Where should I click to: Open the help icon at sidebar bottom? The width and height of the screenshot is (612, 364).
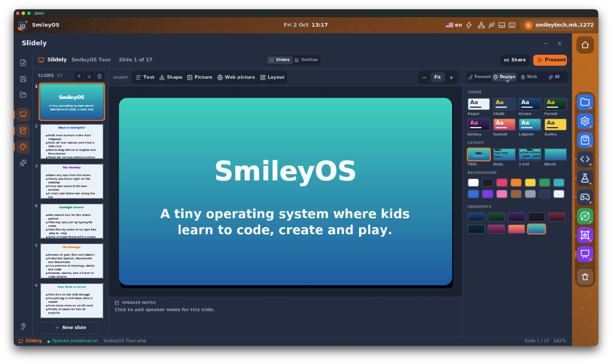click(23, 326)
